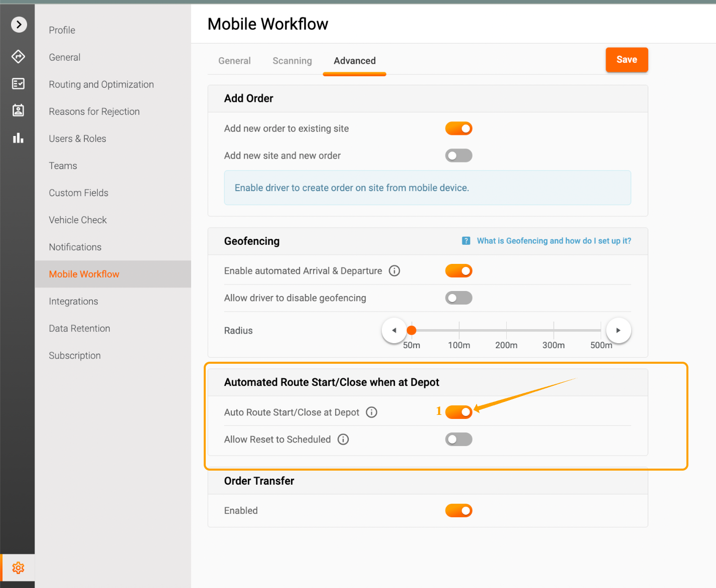Enable the Allow Reset to Scheduled switch
This screenshot has height=588, width=716.
click(x=459, y=439)
